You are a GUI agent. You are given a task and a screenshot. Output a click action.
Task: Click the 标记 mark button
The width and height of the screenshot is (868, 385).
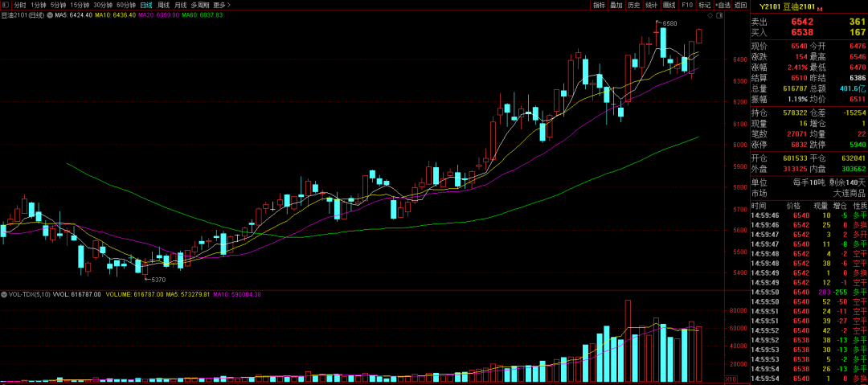coord(704,5)
